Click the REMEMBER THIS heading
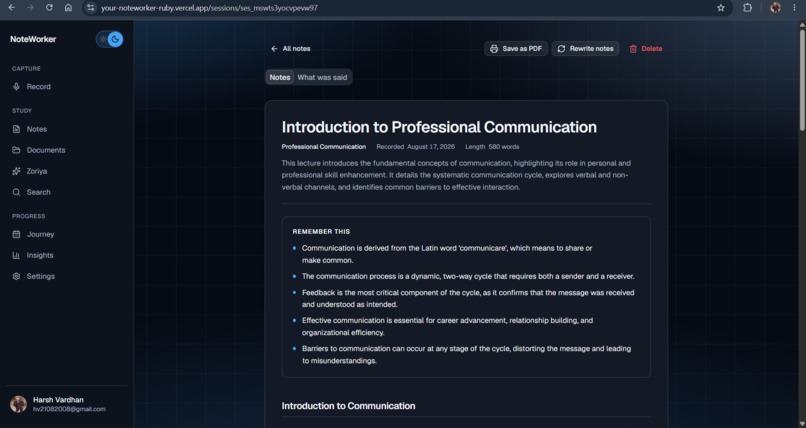 coord(321,232)
